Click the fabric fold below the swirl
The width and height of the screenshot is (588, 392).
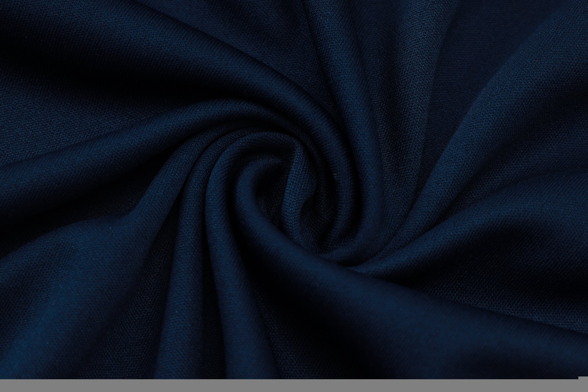294,313
